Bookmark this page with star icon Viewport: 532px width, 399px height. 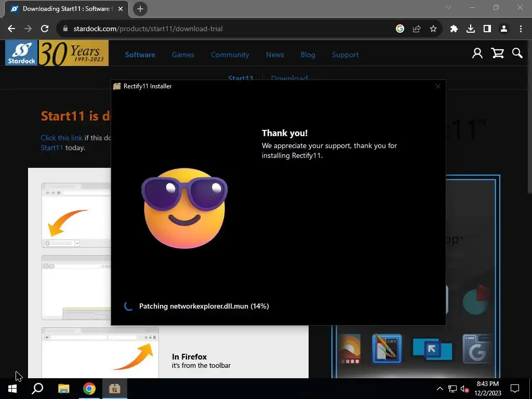click(433, 29)
